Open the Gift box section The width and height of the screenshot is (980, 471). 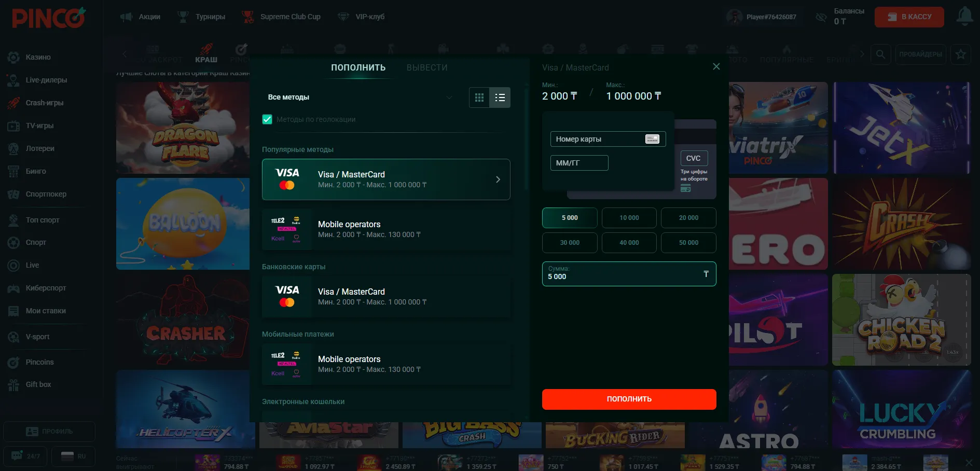[x=38, y=384]
